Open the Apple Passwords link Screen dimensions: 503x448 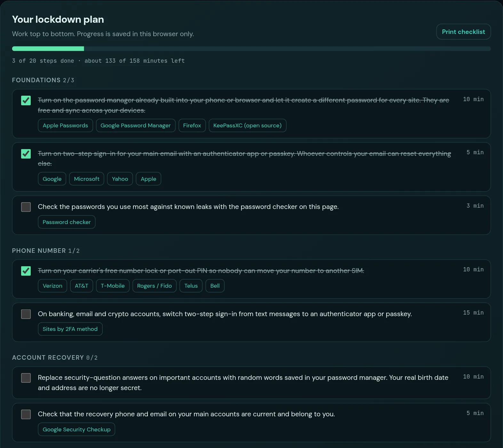[65, 125]
